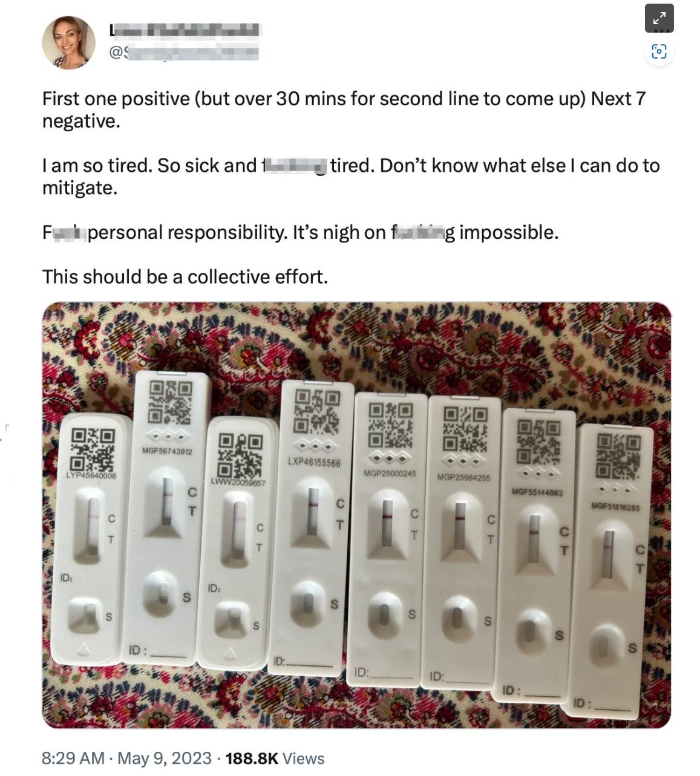The width and height of the screenshot is (700, 776).
Task: Click the tweet text 'This should be a collective effort.'
Action: pos(185,277)
